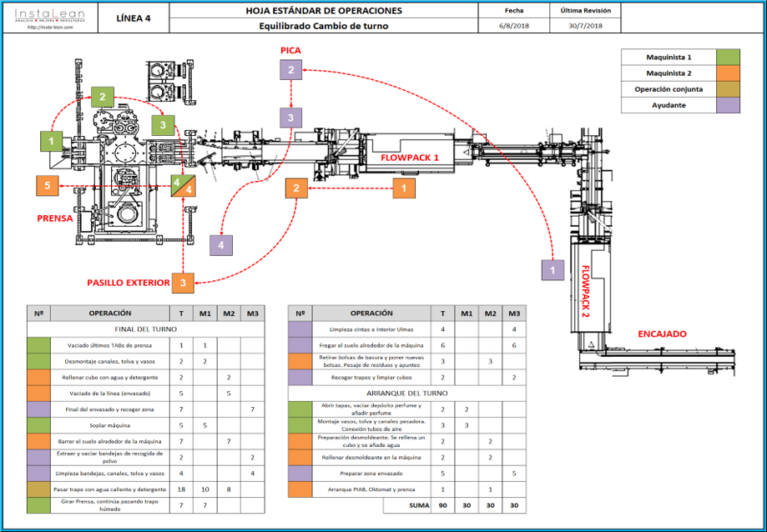Click Maquinista 1 green legend swatch
The height and width of the screenshot is (532, 767).
coord(729,58)
